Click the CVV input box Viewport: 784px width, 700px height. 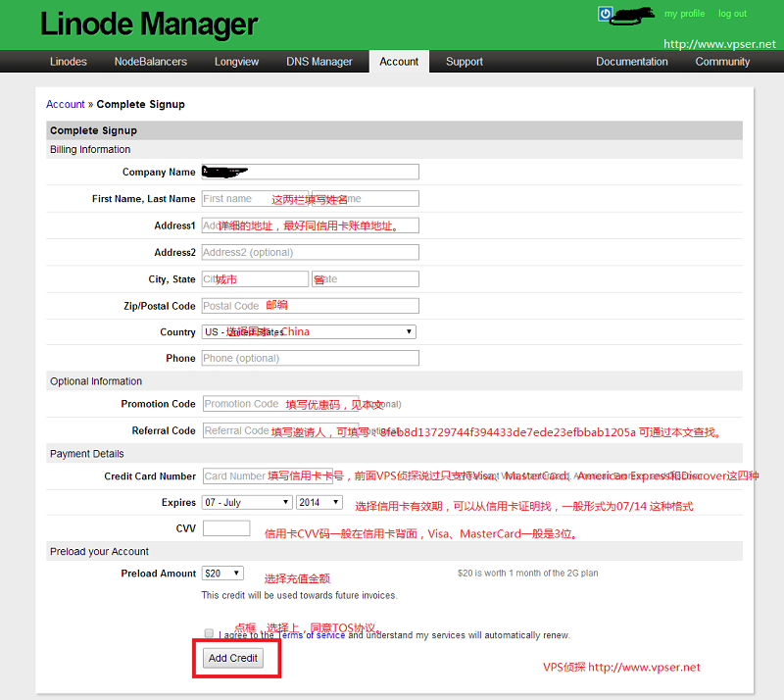pyautogui.click(x=226, y=528)
